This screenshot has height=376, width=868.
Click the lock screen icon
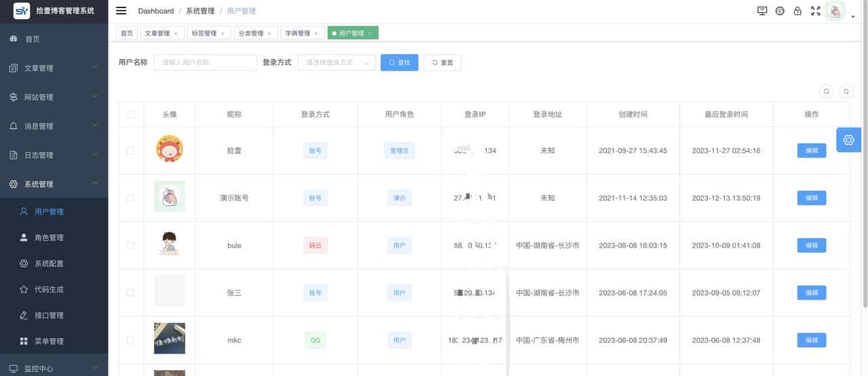coord(797,11)
